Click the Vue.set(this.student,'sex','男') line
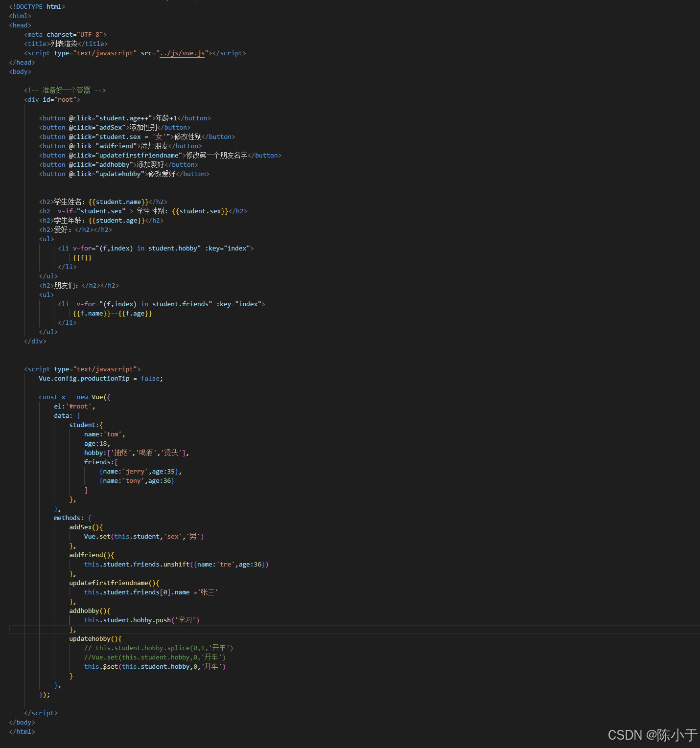Viewport: 700px width, 748px height. pos(144,536)
